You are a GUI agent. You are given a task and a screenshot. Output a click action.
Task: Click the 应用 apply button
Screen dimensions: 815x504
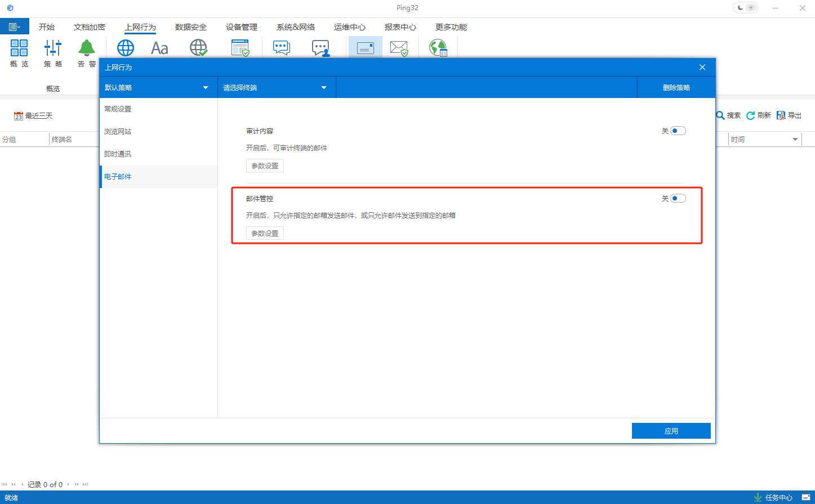coord(671,431)
